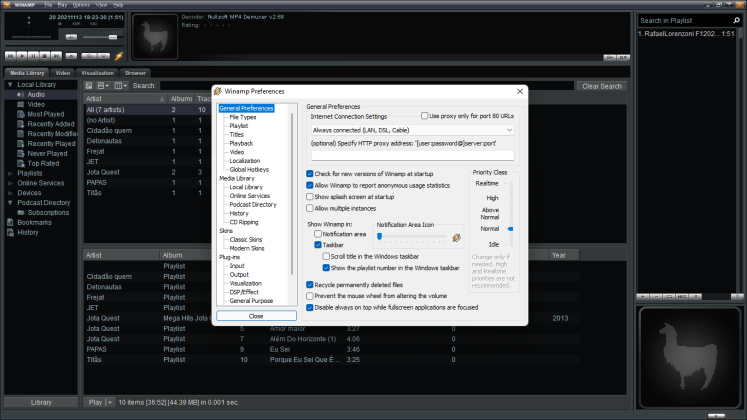Enable 'Scroll title in the Windows taskbar'
This screenshot has height=420, width=747.
(326, 256)
